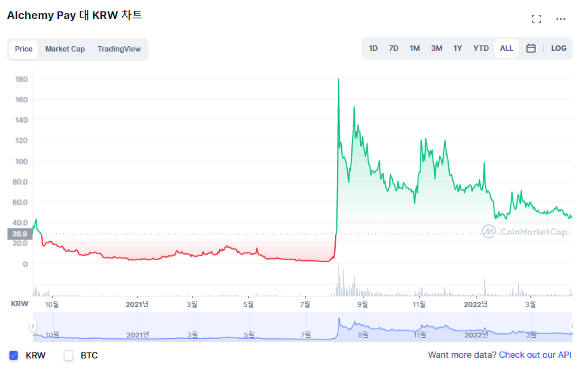
Task: Click the 180 peak on the price line
Action: point(338,79)
